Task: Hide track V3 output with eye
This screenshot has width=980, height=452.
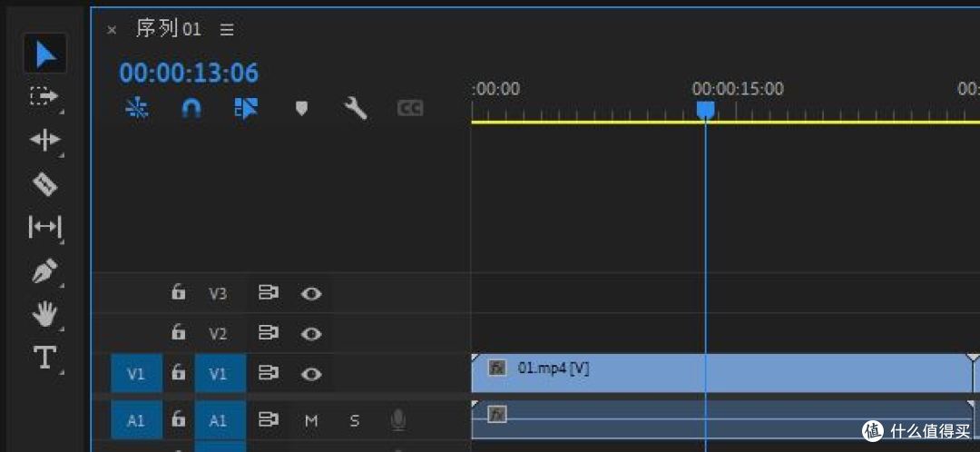Action: (x=311, y=293)
